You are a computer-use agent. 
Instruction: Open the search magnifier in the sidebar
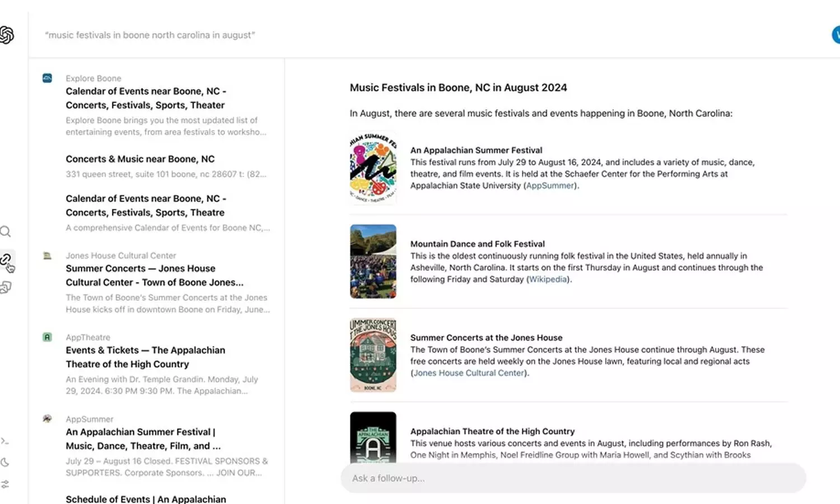[6, 232]
